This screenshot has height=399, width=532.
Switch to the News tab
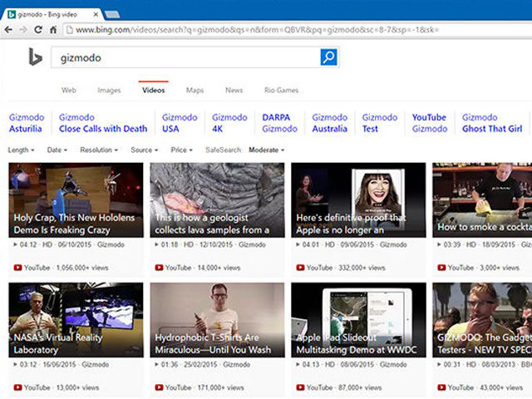click(234, 90)
